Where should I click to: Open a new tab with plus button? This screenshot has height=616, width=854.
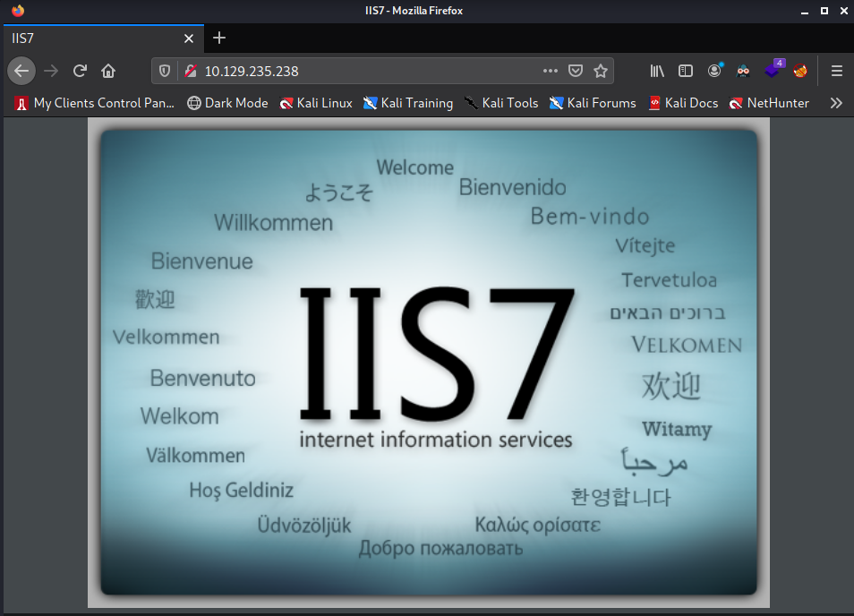219,38
